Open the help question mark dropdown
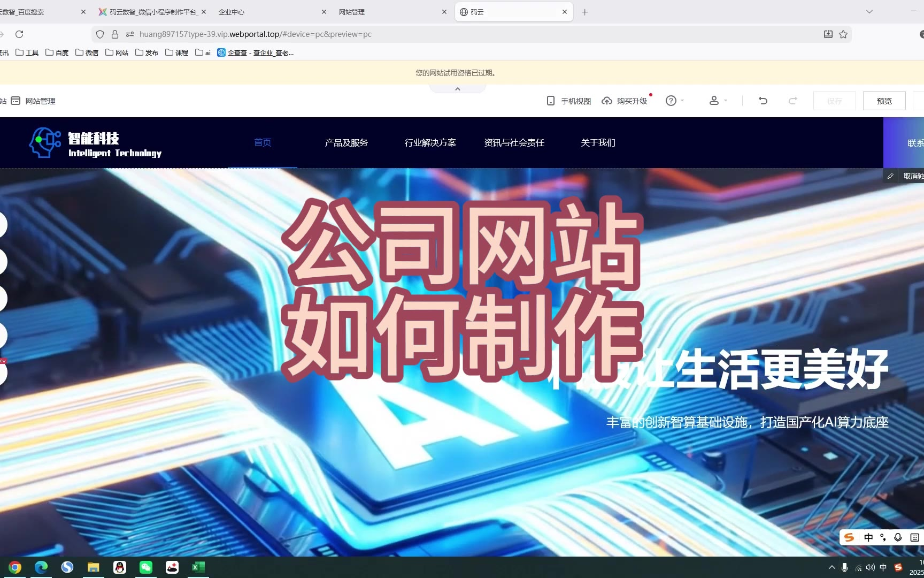Screen dimensions: 924x578 pyautogui.click(x=674, y=101)
